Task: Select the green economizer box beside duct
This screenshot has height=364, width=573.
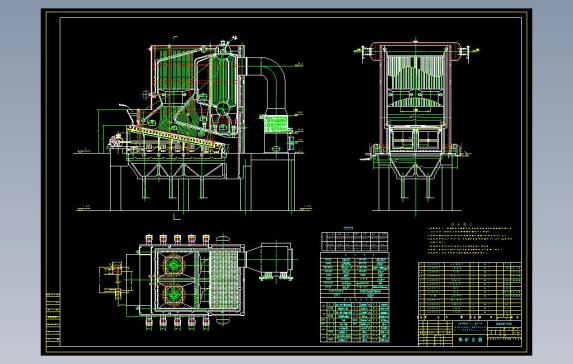Action: point(277,124)
